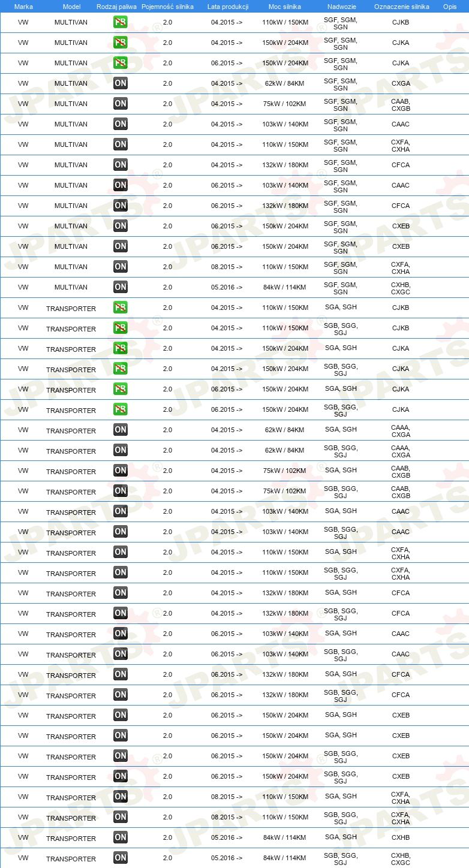Image resolution: width=469 pixels, height=868 pixels.
Task: Select PB icon in Multivan 04.2015 CJKA row
Action: pos(120,43)
